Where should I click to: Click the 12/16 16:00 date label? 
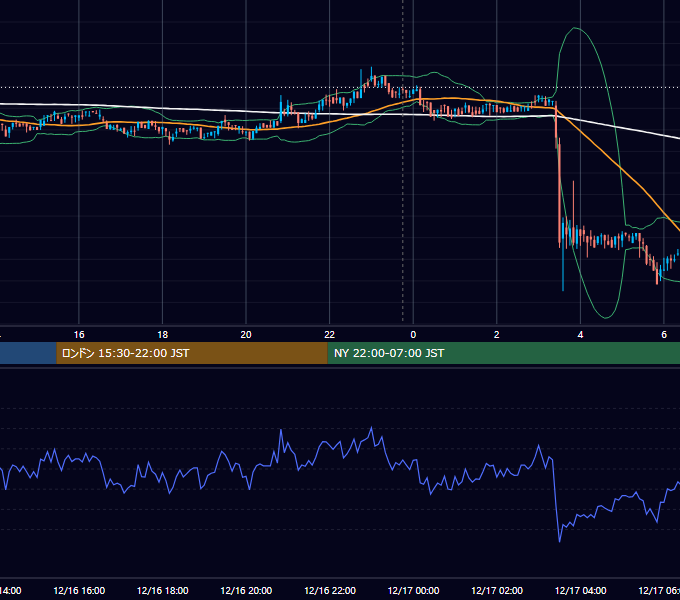(79, 590)
